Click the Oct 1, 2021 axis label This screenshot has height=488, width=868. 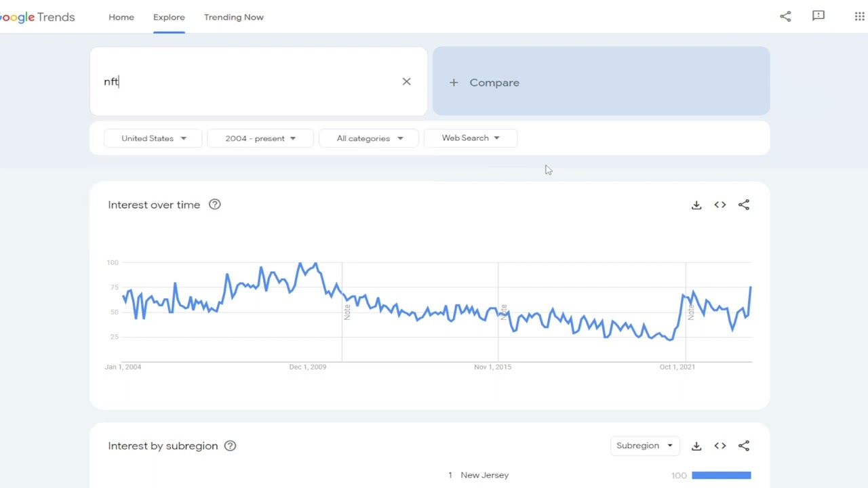coord(677,367)
